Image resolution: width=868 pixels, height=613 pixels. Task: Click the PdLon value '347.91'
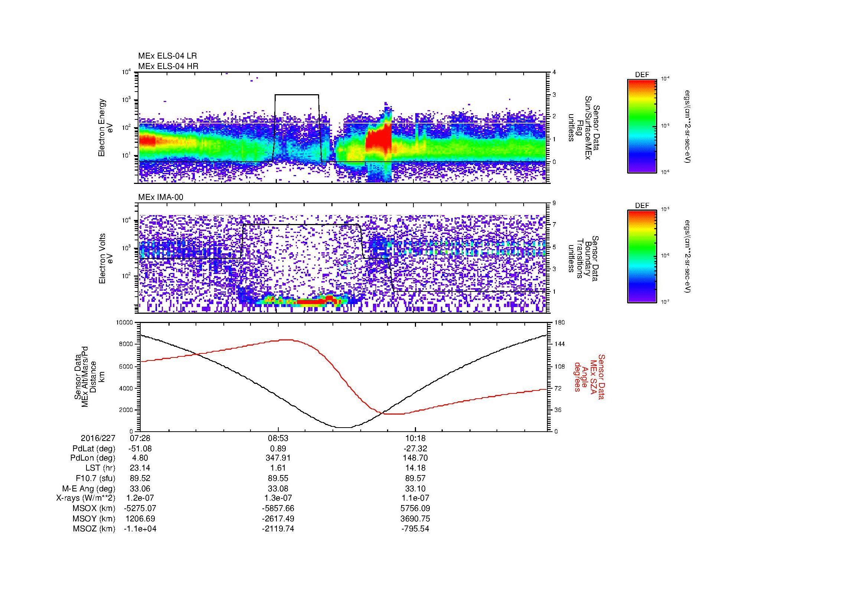(278, 458)
